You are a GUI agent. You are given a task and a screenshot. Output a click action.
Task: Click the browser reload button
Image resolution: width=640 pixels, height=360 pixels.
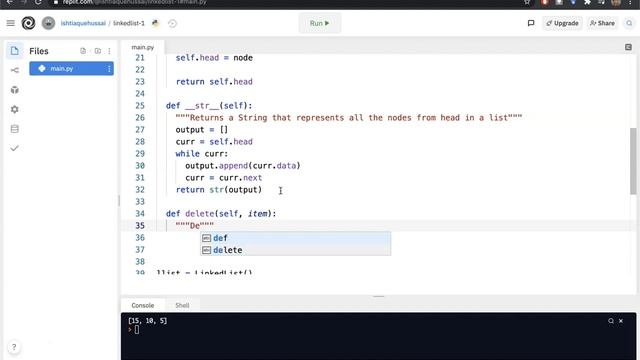(38, 2)
